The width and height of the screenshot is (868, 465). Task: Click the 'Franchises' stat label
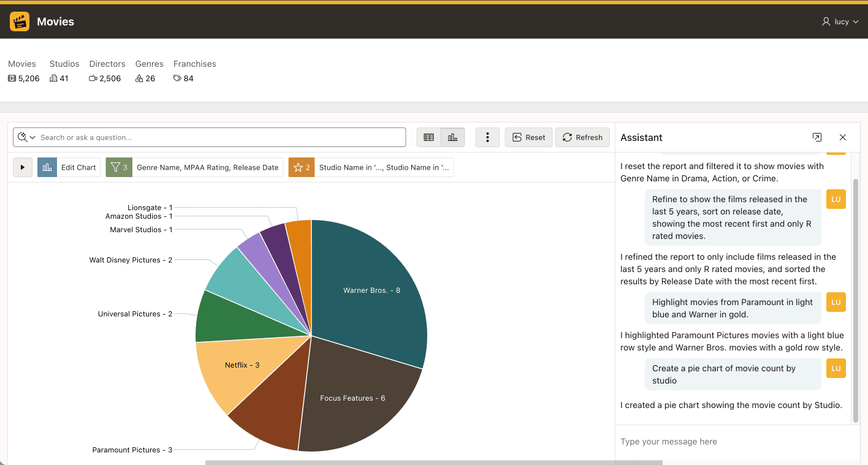coord(195,64)
